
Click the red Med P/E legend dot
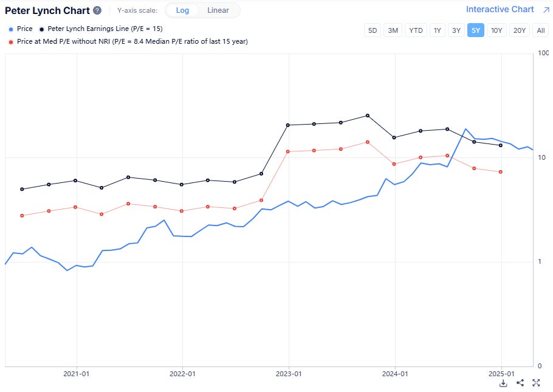click(11, 42)
